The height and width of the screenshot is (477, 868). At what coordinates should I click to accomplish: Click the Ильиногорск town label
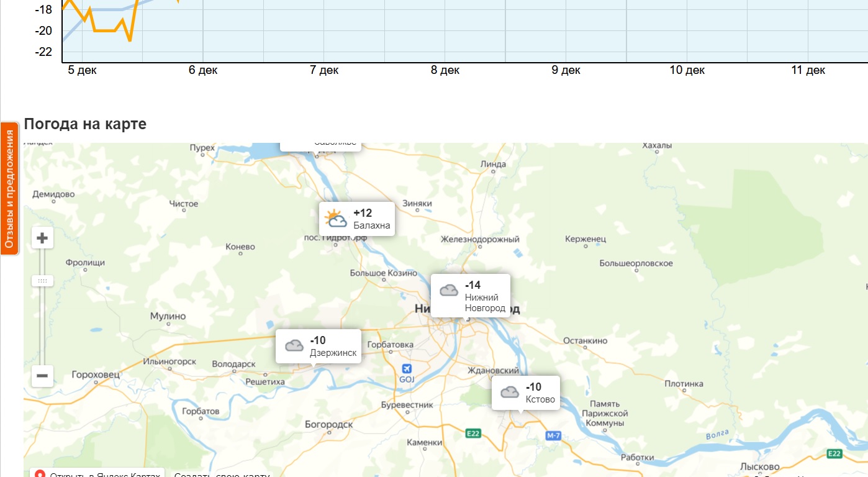pyautogui.click(x=170, y=361)
